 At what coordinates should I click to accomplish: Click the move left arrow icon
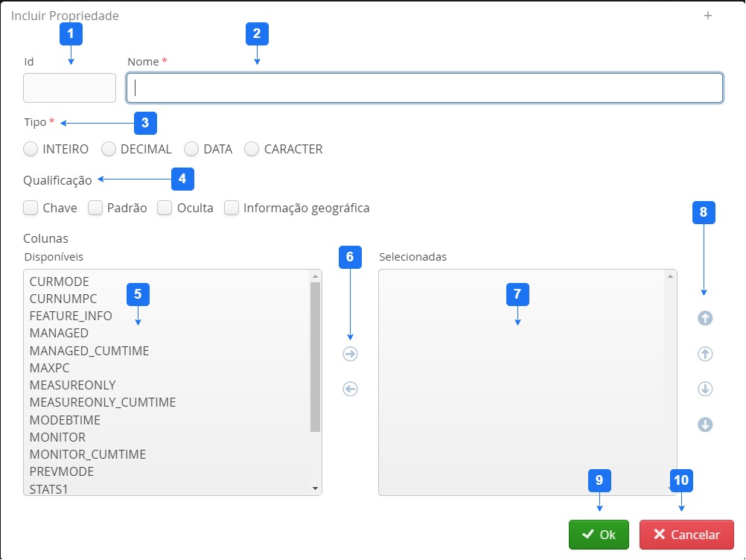pyautogui.click(x=350, y=389)
